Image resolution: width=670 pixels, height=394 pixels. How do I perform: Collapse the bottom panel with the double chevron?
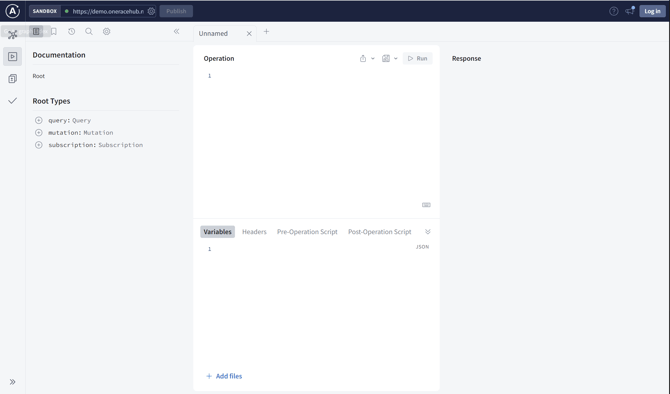[x=428, y=232]
